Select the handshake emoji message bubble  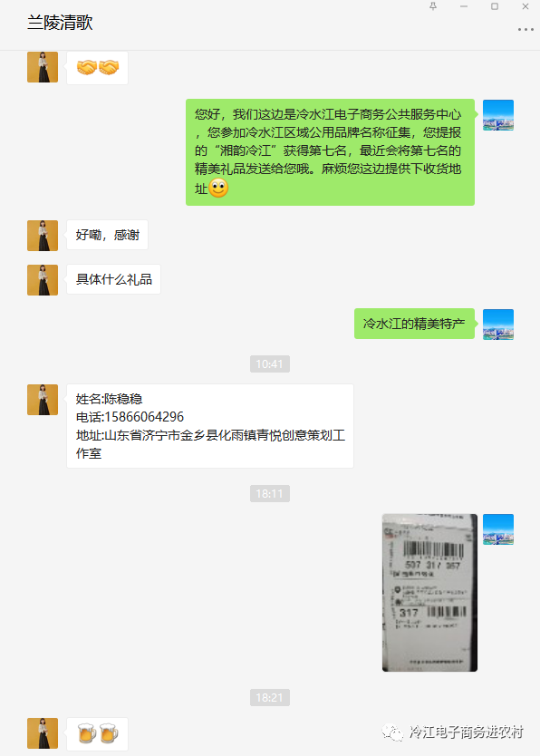tap(97, 68)
